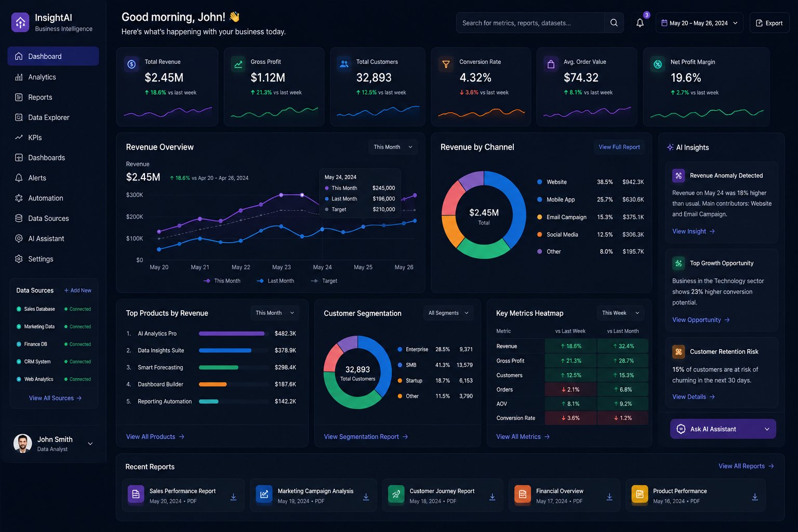Image resolution: width=798 pixels, height=532 pixels.
Task: Click the Total Customers people icon
Action: coord(344,64)
